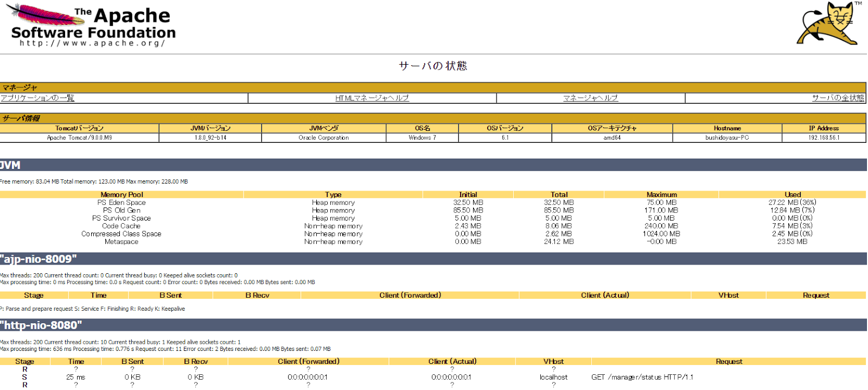Click the 25 ms time value
This screenshot has width=868, height=390.
76,377
